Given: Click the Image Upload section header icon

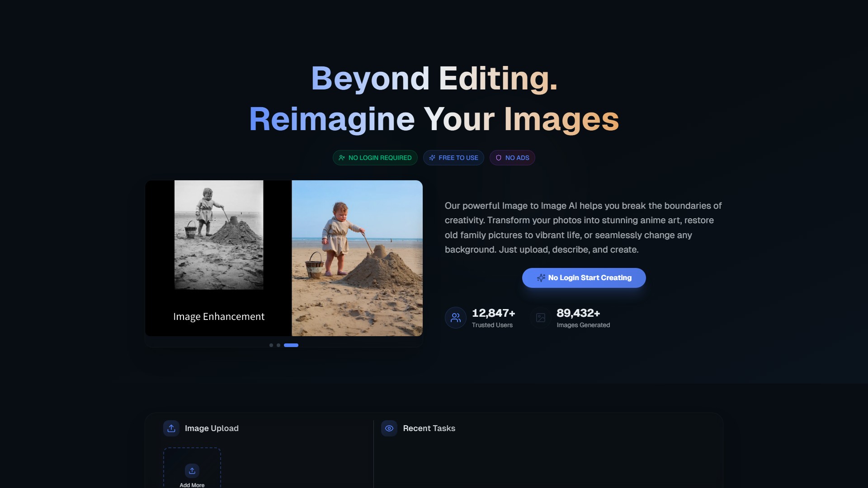Looking at the screenshot, I should click(x=171, y=428).
